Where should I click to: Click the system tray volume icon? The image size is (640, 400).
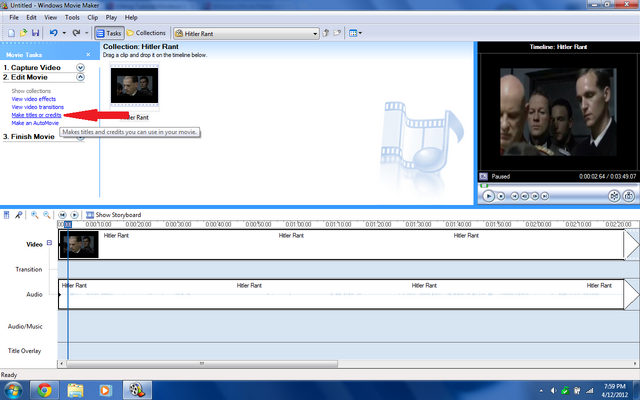[553, 391]
